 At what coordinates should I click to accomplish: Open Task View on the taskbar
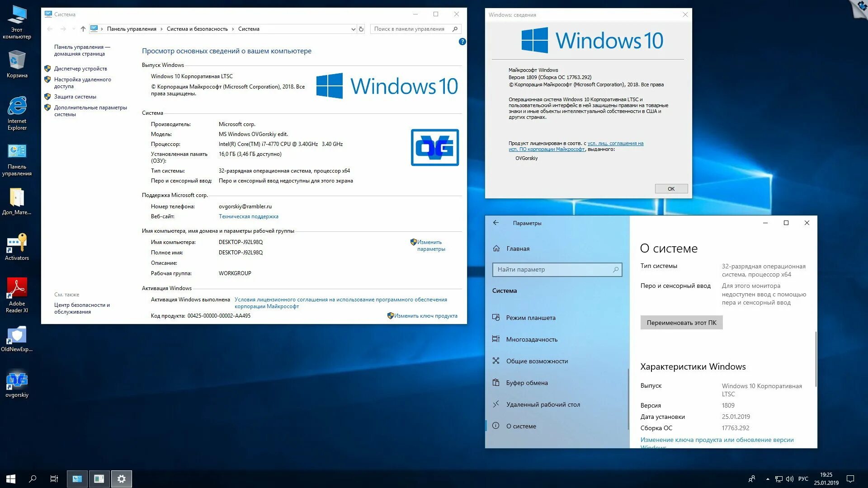click(54, 479)
